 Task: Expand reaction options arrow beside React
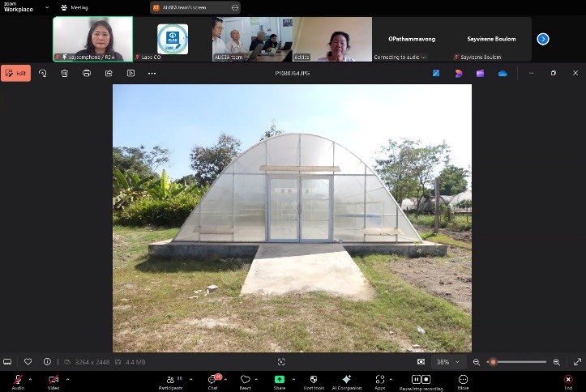coord(256,380)
